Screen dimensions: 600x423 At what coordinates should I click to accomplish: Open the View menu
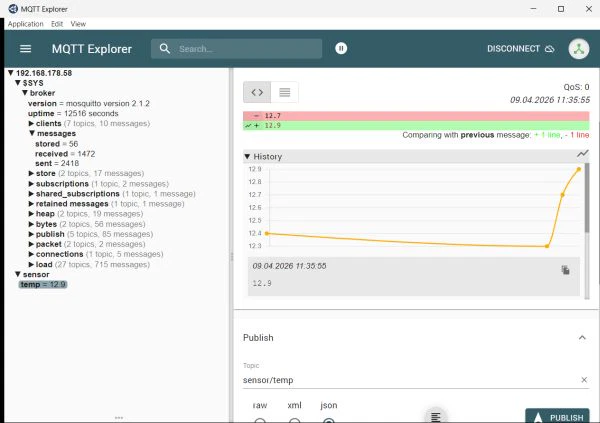(x=78, y=23)
